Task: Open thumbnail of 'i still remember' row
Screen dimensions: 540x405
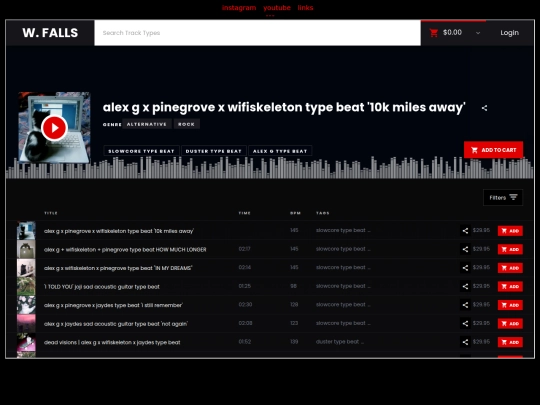Action: point(26,305)
